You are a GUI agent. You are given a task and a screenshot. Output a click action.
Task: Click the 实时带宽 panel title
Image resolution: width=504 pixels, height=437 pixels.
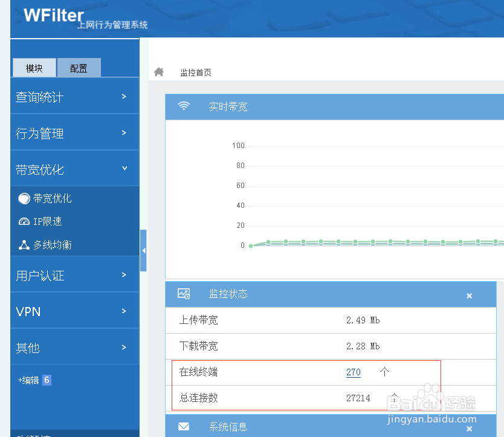[228, 106]
